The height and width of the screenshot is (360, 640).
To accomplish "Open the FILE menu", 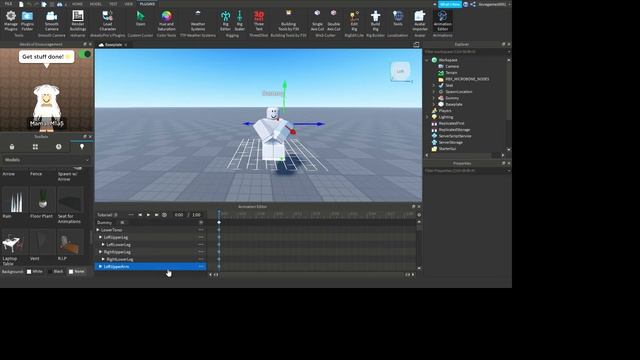I will tap(8, 4).
